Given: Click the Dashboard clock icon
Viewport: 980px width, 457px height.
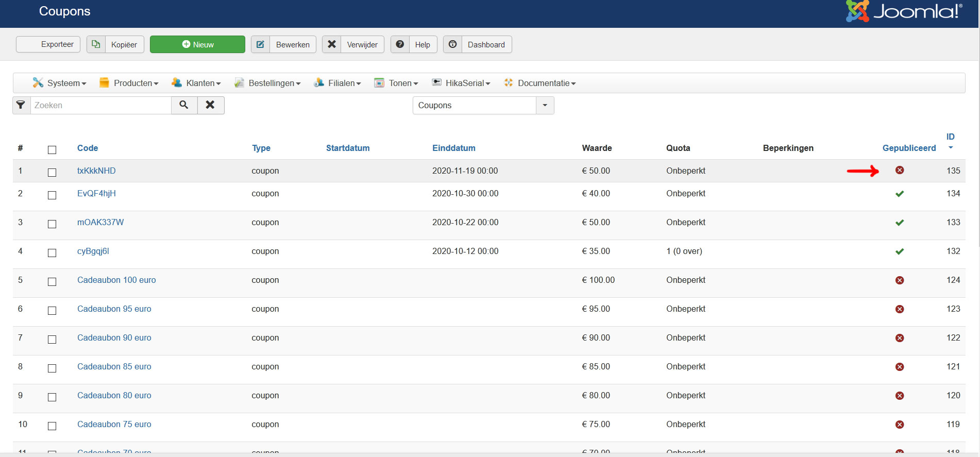Looking at the screenshot, I should (x=452, y=44).
